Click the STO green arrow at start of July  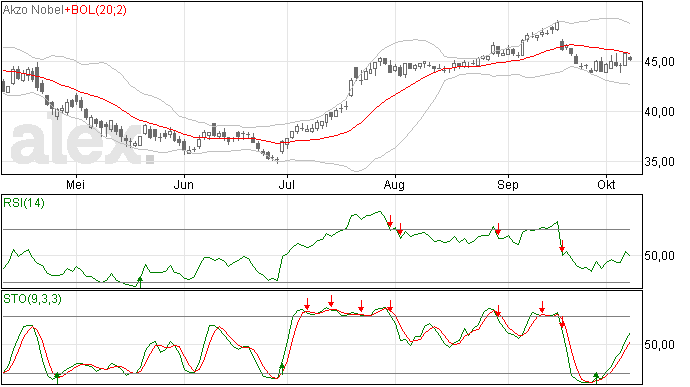click(282, 369)
